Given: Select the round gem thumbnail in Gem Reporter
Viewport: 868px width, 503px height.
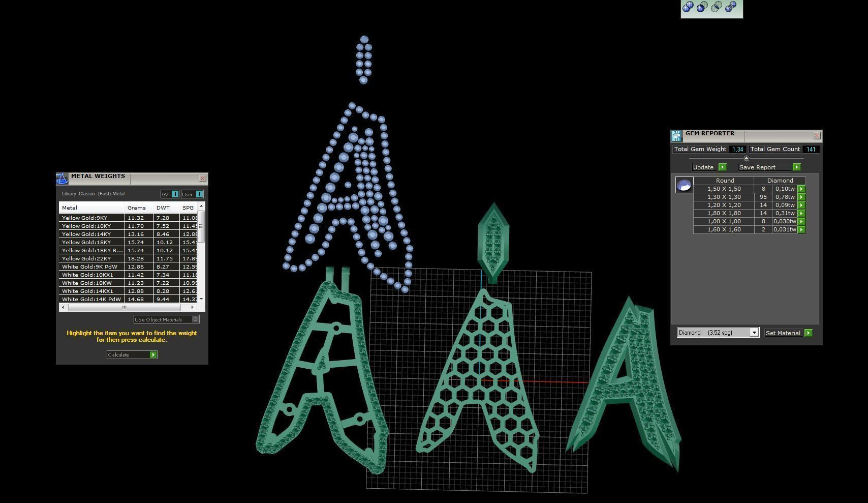Looking at the screenshot, I should [x=684, y=185].
